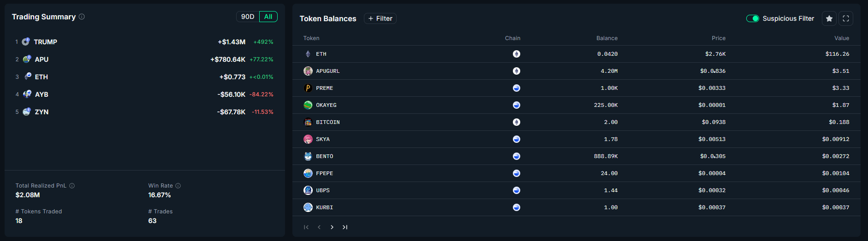Open the Filter button in Token Balances

pyautogui.click(x=380, y=18)
